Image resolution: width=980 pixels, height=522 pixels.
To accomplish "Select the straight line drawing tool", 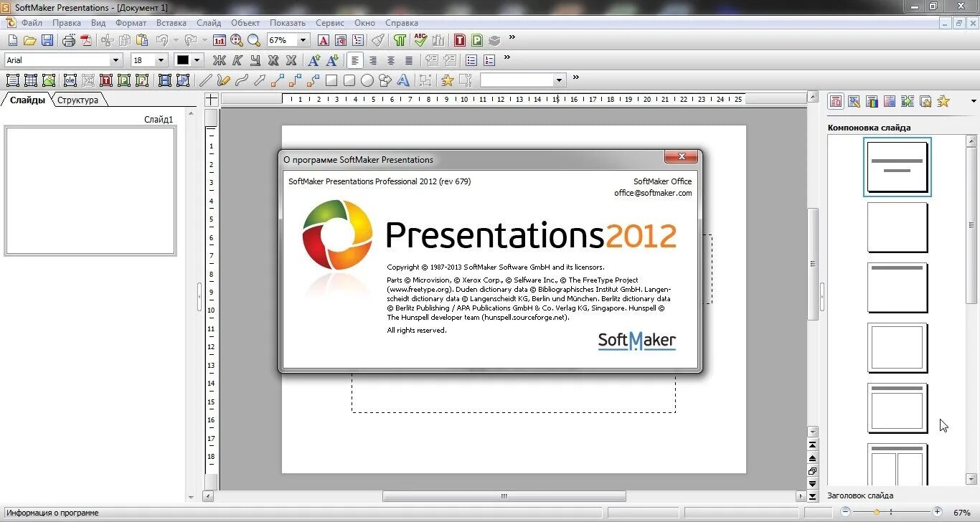I will 205,80.
